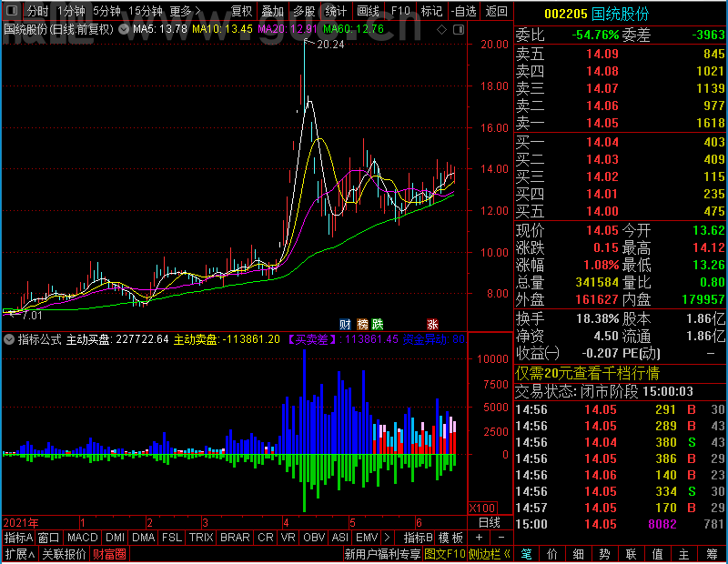The image size is (728, 564).
Task: Toggle the layout panel icon at top-left
Action: coord(12,10)
